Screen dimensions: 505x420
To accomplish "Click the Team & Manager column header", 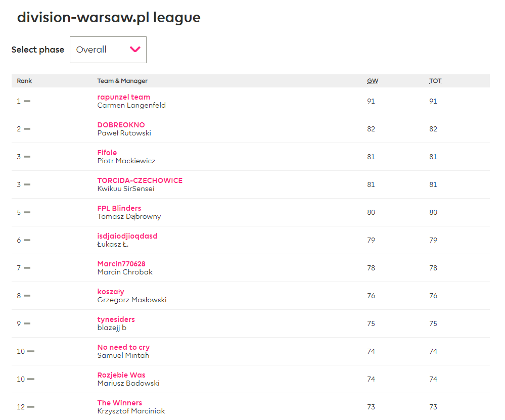I will (122, 81).
